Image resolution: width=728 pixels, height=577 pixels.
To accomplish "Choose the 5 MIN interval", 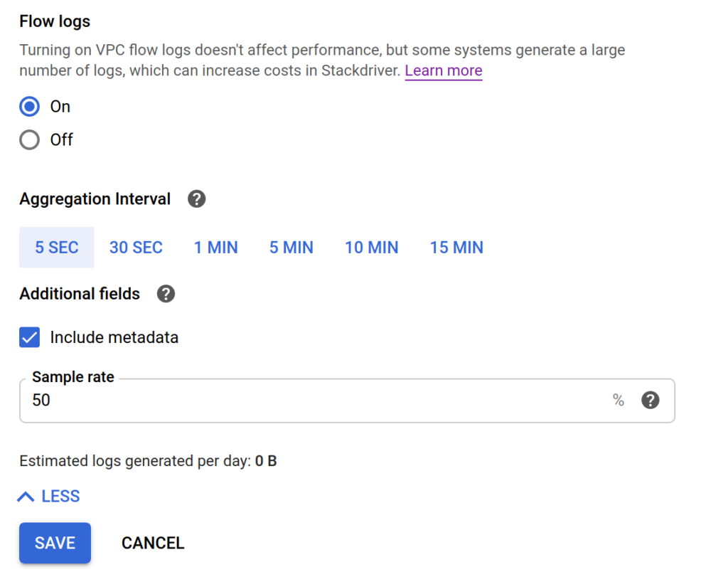I will coord(291,247).
